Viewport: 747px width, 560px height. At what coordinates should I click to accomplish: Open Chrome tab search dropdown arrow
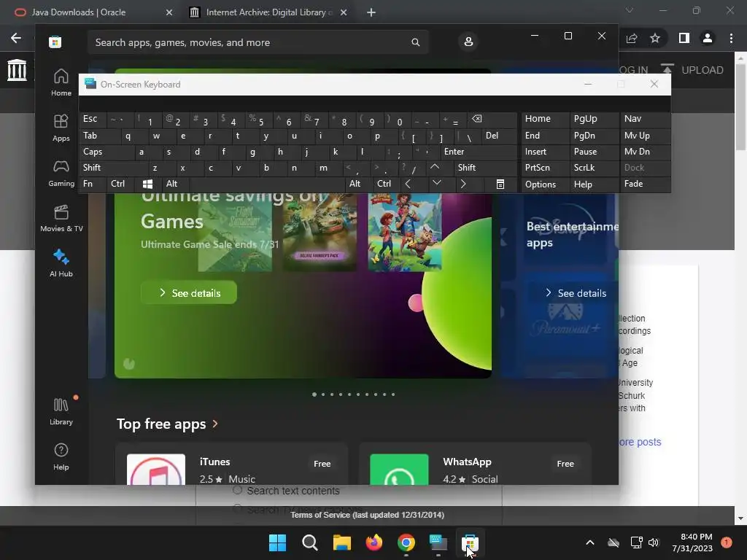point(630,10)
